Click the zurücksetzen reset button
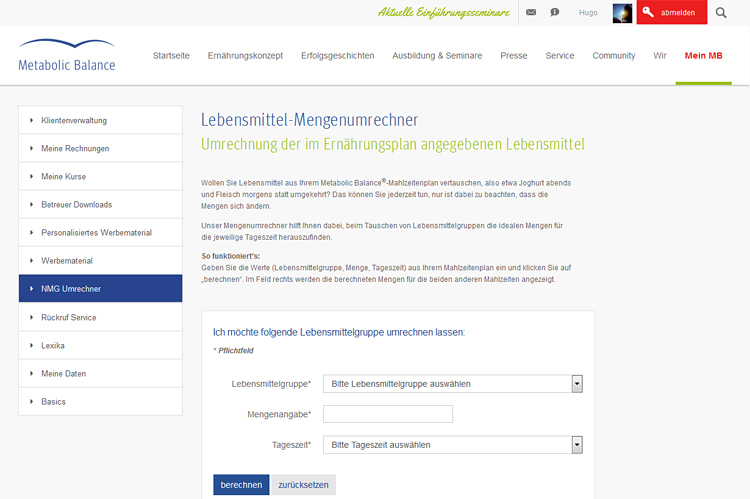 303,485
